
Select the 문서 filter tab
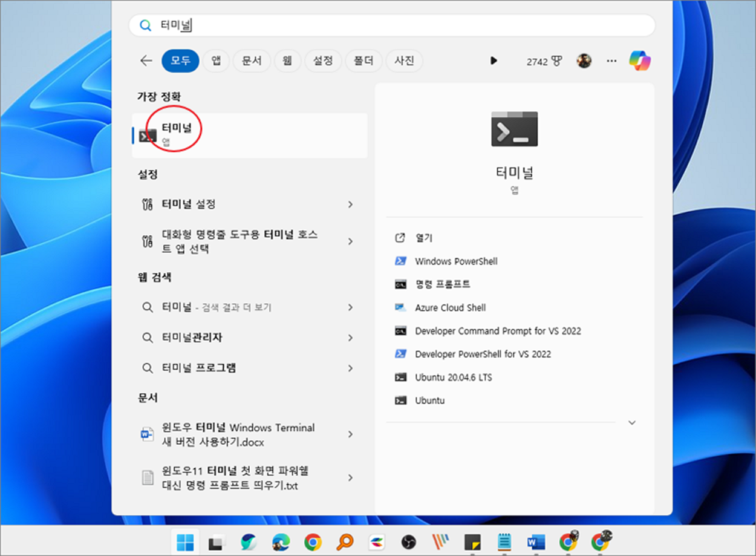(x=251, y=61)
